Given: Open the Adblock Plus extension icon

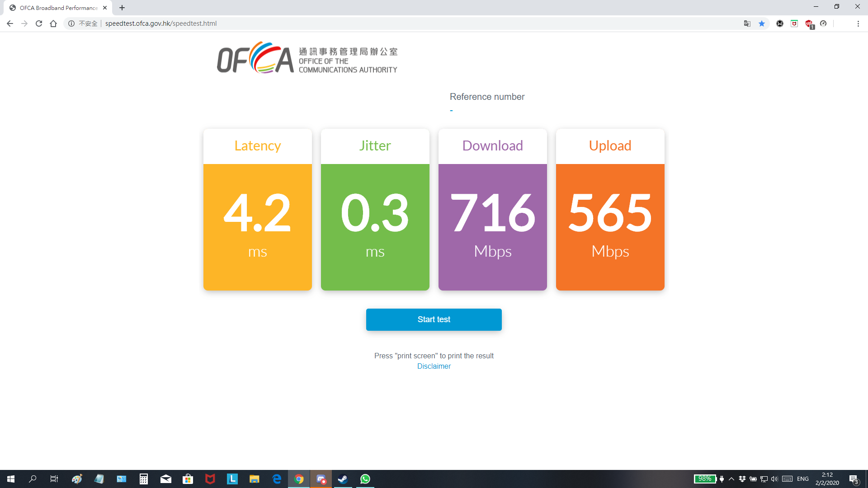Looking at the screenshot, I should [809, 23].
